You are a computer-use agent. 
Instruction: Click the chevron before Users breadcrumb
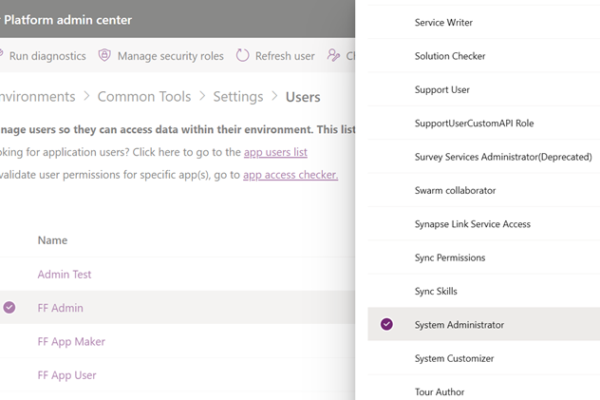pyautogui.click(x=274, y=97)
